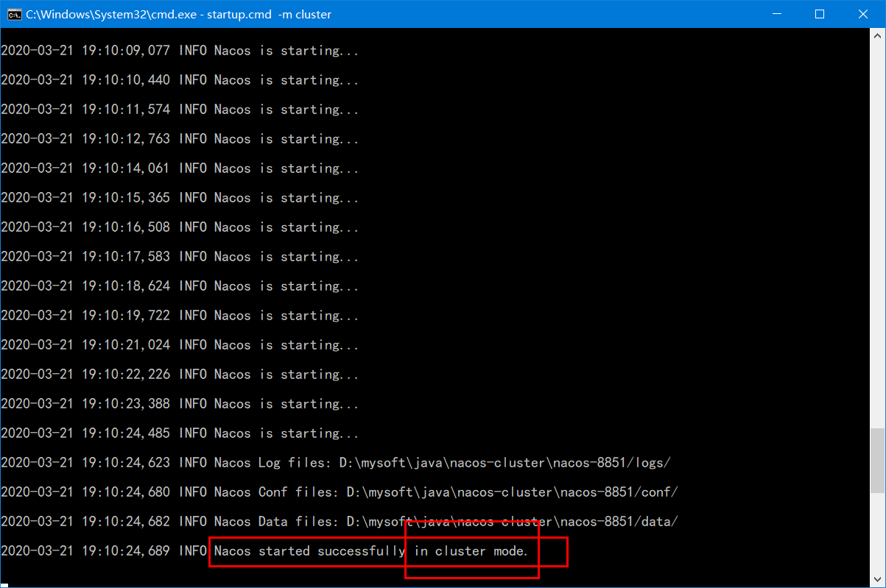886x588 pixels.
Task: Select the log line timestamped 19:10:18,624
Action: (x=180, y=286)
